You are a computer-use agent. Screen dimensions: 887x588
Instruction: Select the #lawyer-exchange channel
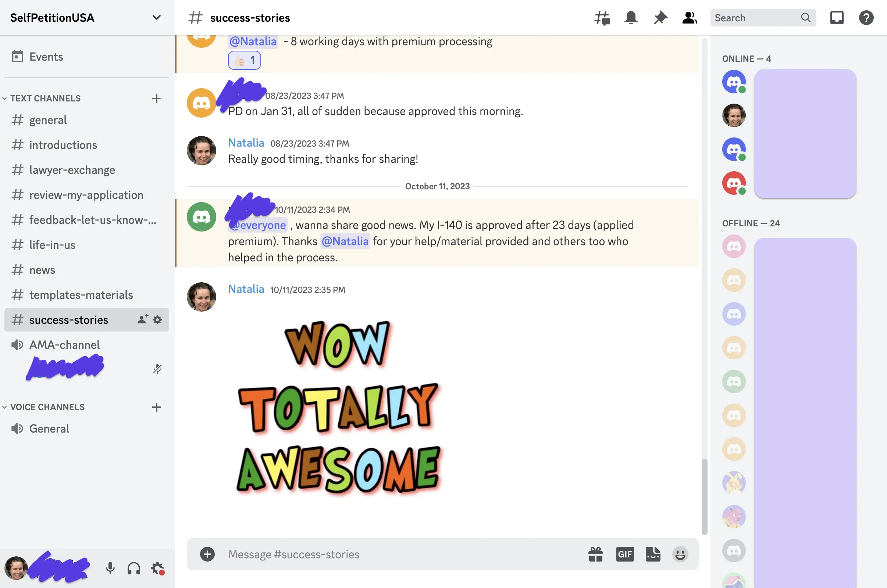72,170
